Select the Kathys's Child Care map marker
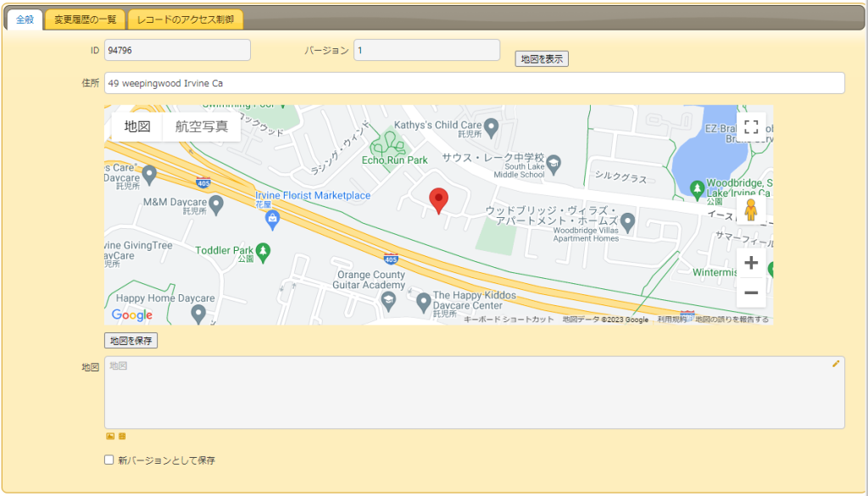 pos(491,127)
